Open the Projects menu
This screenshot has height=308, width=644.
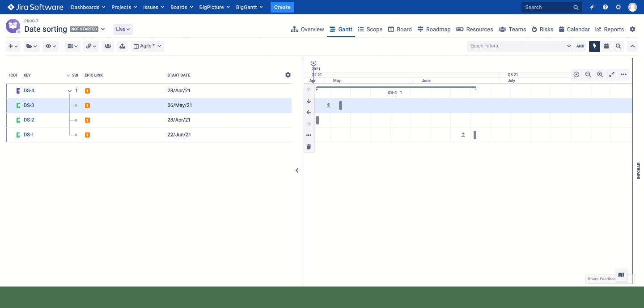pyautogui.click(x=125, y=7)
